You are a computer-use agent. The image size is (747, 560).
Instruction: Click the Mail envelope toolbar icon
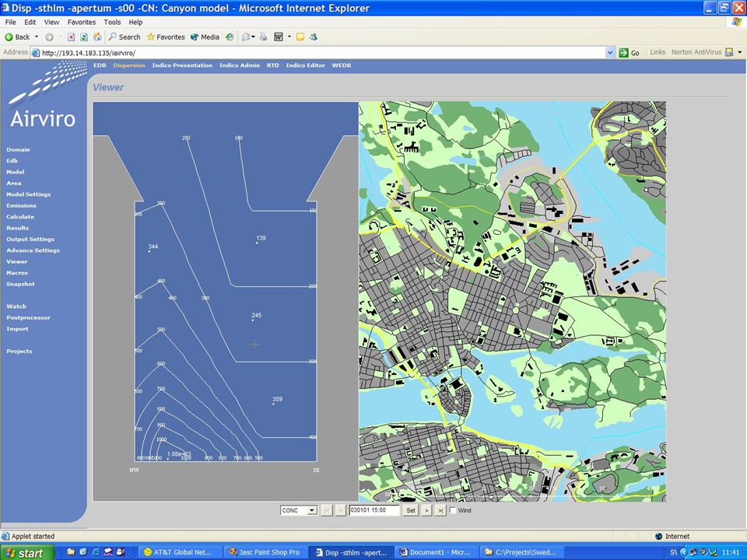pyautogui.click(x=246, y=37)
